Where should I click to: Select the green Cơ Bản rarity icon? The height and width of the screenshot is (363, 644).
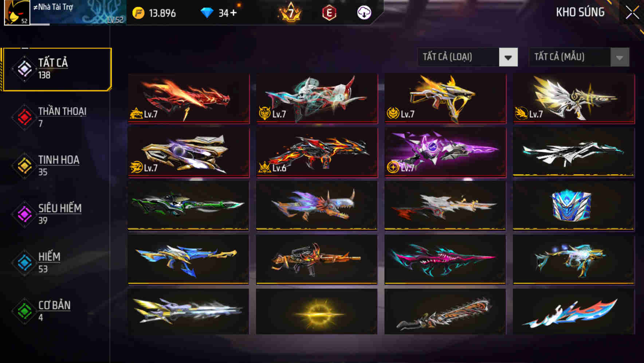(24, 311)
